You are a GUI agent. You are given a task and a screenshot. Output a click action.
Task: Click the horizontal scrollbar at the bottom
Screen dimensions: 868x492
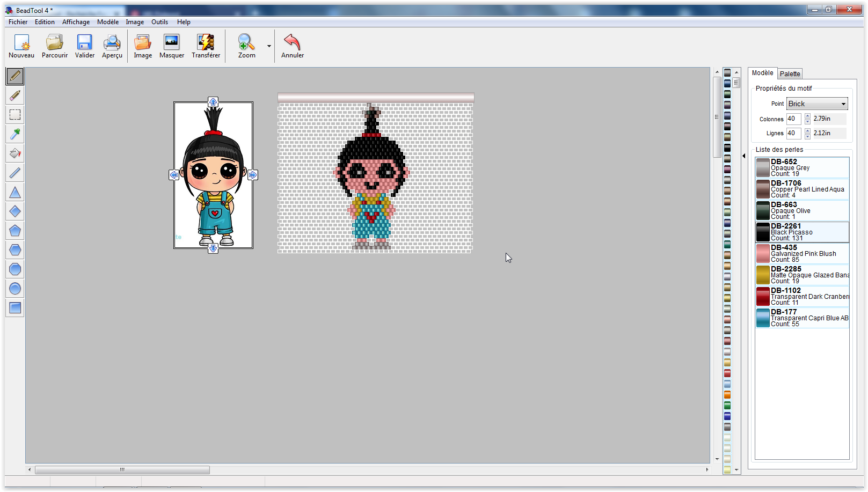point(122,469)
